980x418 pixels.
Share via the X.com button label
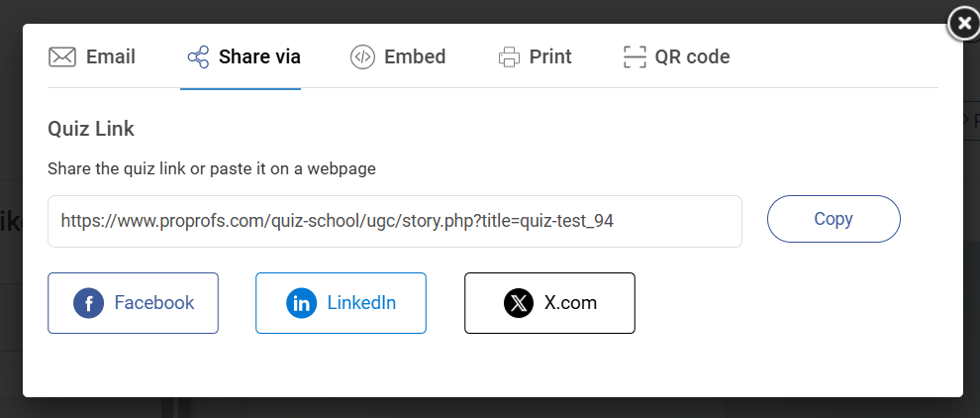571,303
